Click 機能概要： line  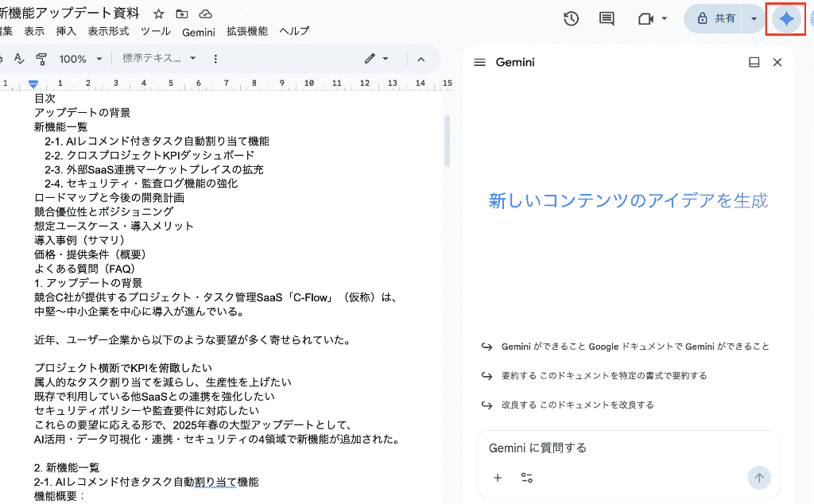pos(59,496)
